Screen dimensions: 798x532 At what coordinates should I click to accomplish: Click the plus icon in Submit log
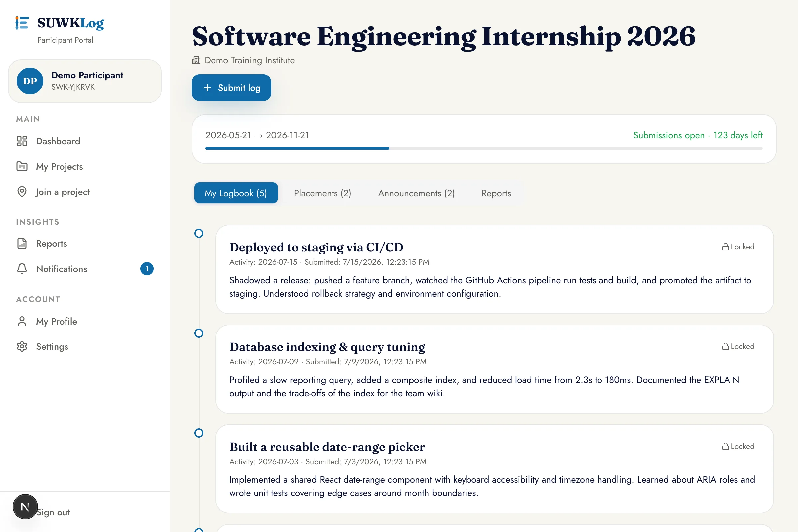coord(207,88)
